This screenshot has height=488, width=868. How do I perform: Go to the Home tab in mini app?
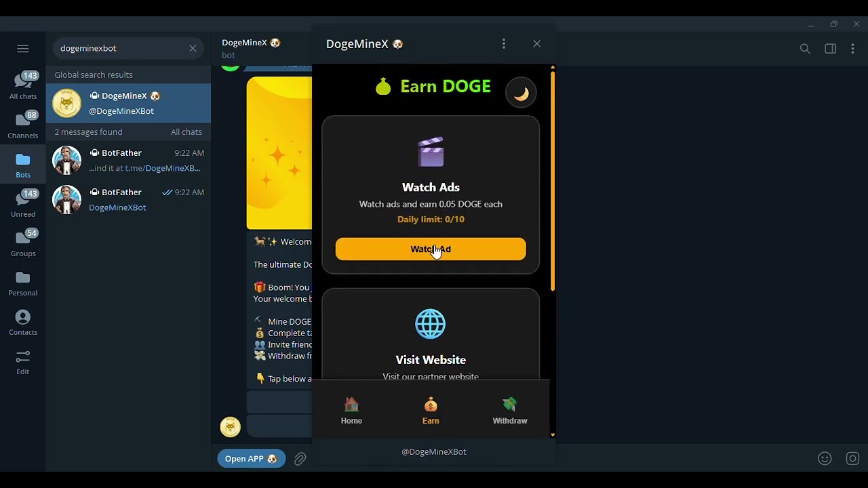351,411
